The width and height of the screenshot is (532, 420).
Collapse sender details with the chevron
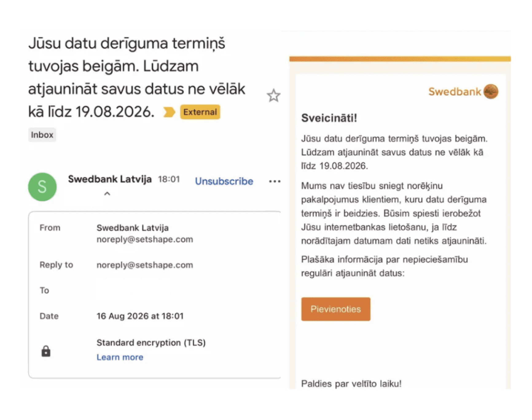click(x=107, y=194)
